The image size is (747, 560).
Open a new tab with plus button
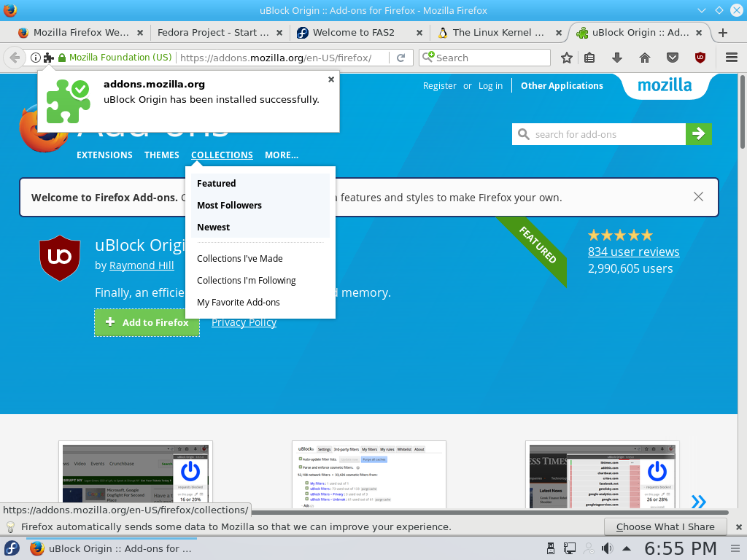723,32
